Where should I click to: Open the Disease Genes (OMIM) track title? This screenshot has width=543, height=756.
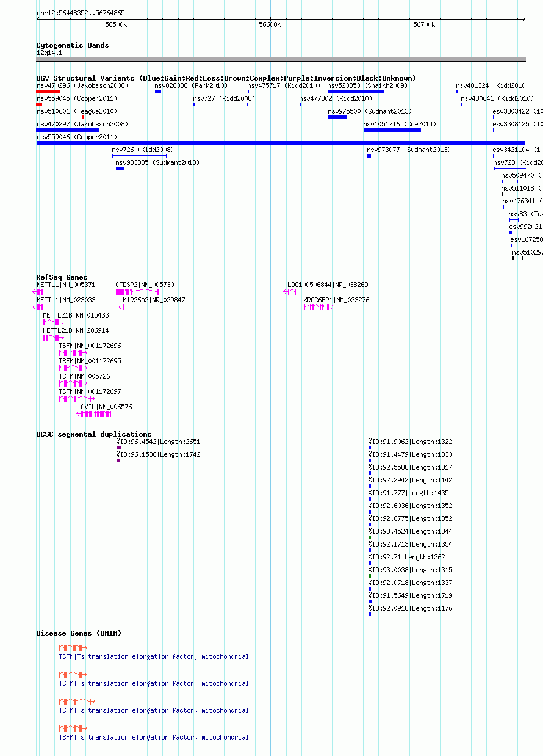[79, 633]
